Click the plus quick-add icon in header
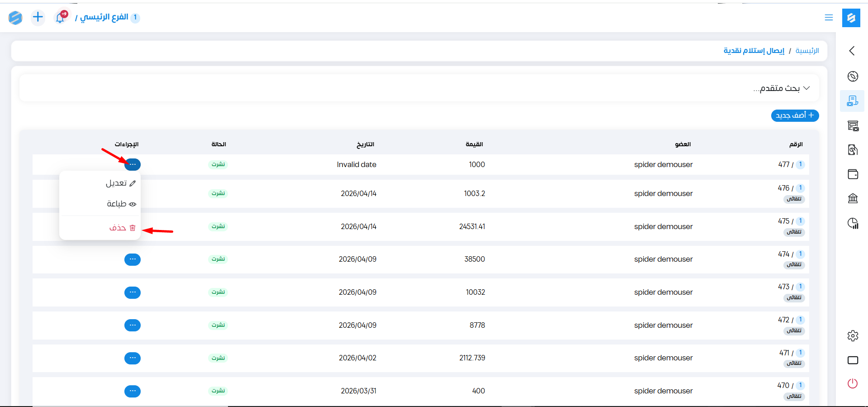 click(38, 17)
